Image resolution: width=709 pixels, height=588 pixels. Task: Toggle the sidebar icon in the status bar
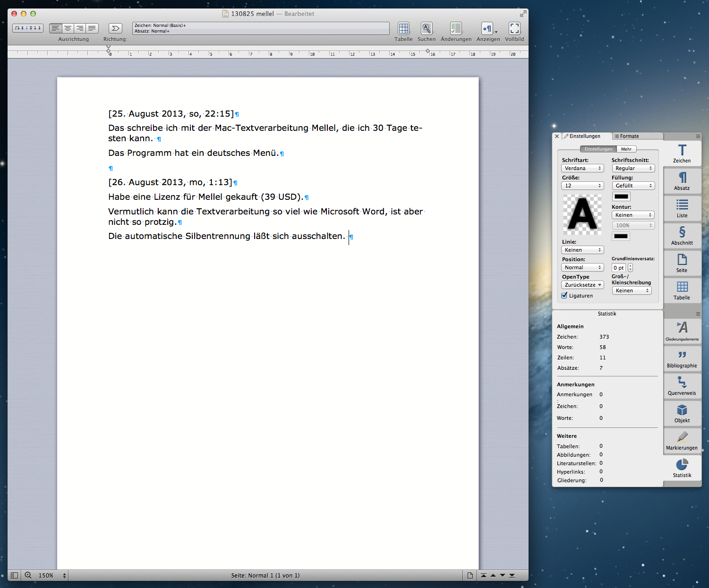pos(14,575)
